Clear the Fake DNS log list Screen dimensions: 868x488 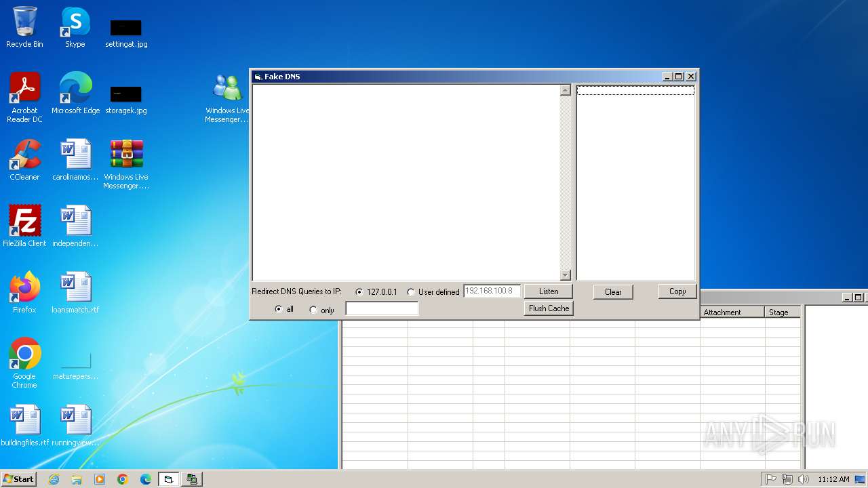click(x=613, y=292)
